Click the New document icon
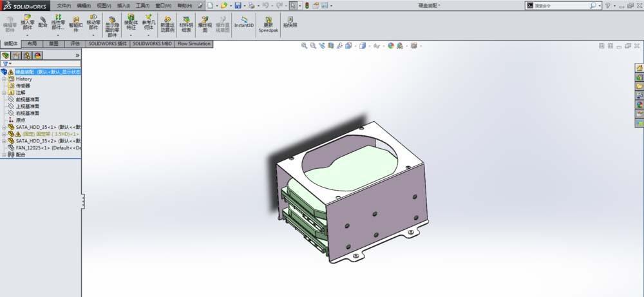 point(210,5)
